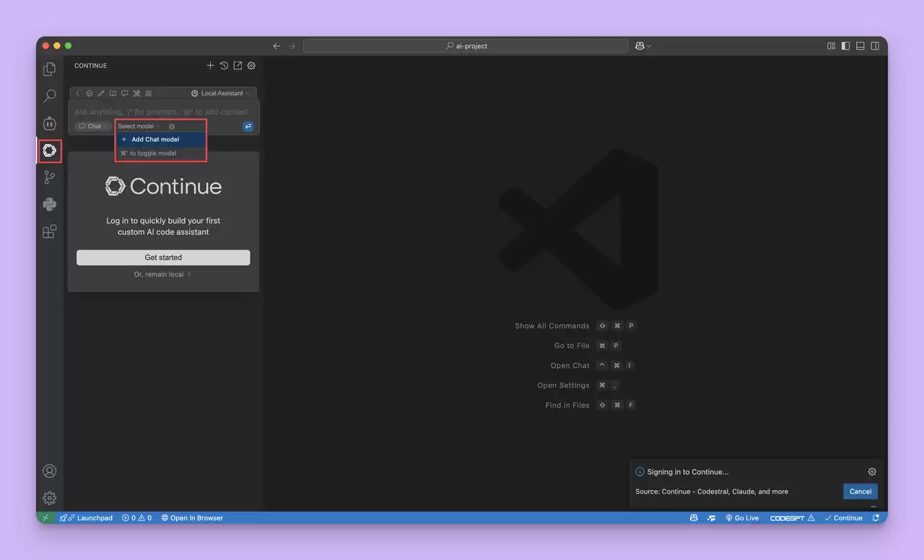
Task: Open the Extensions view in activity bar
Action: click(49, 232)
